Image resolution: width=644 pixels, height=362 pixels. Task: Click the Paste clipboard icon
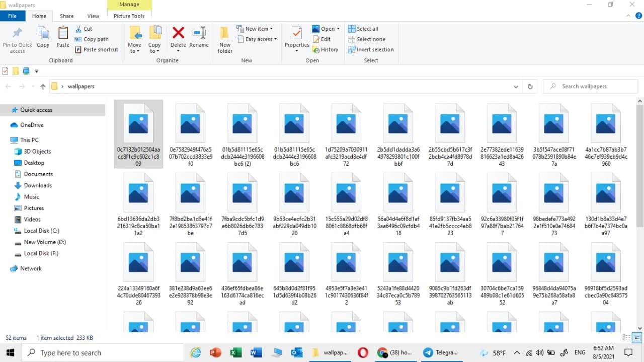pyautogui.click(x=63, y=33)
